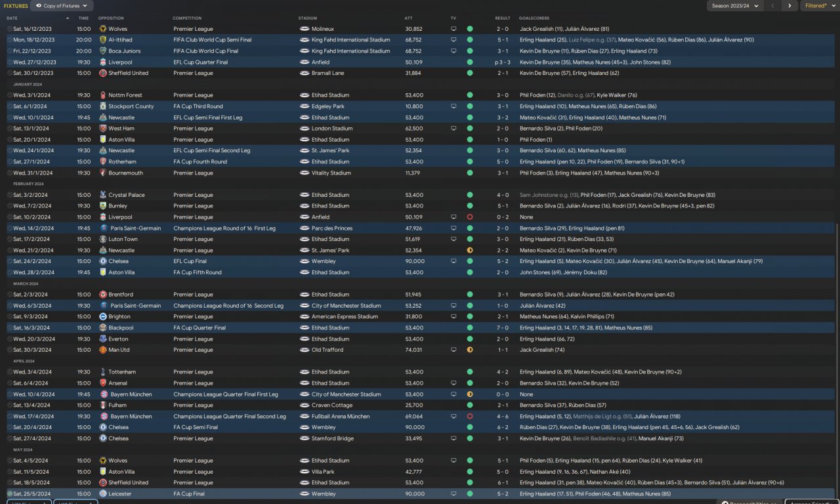This screenshot has width=840, height=504.
Task: Tick the checkbox for the Luton Town fixture
Action: click(10, 240)
